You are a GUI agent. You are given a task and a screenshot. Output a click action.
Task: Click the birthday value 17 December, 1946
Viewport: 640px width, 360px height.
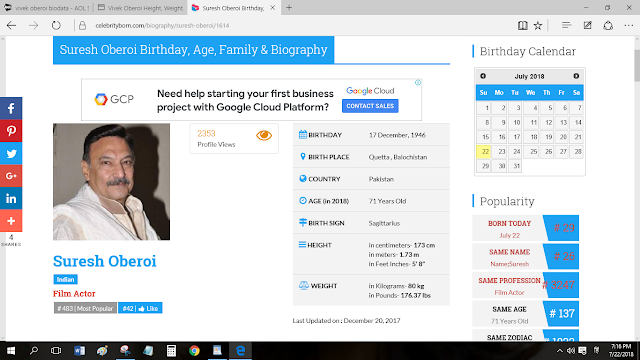[397, 135]
